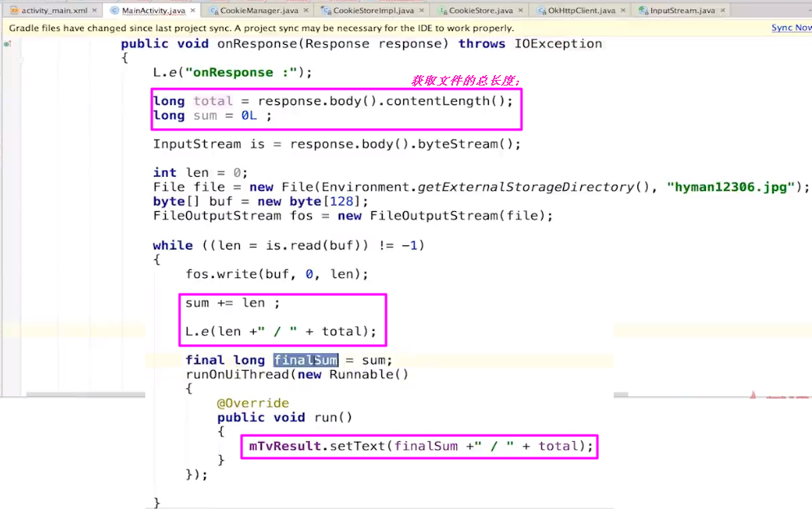
Task: Click the InputStream.java class icon
Action: (x=644, y=11)
